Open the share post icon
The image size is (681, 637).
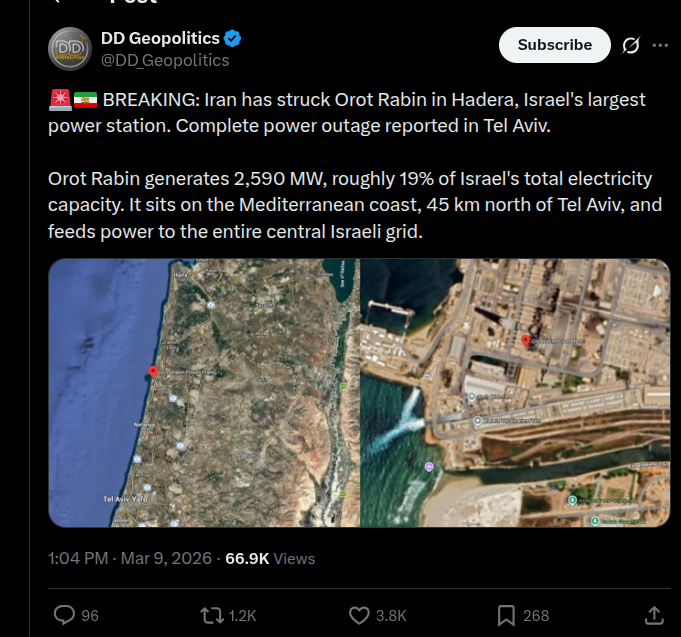[x=654, y=615]
